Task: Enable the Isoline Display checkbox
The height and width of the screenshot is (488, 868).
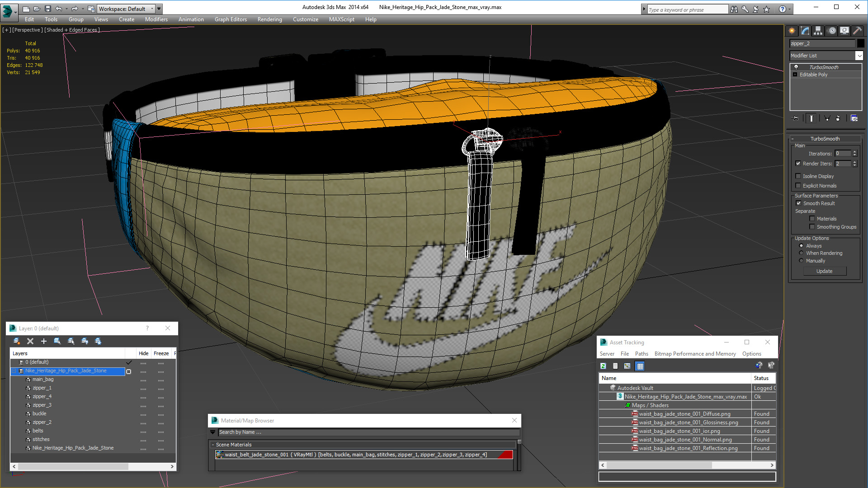Action: point(798,176)
